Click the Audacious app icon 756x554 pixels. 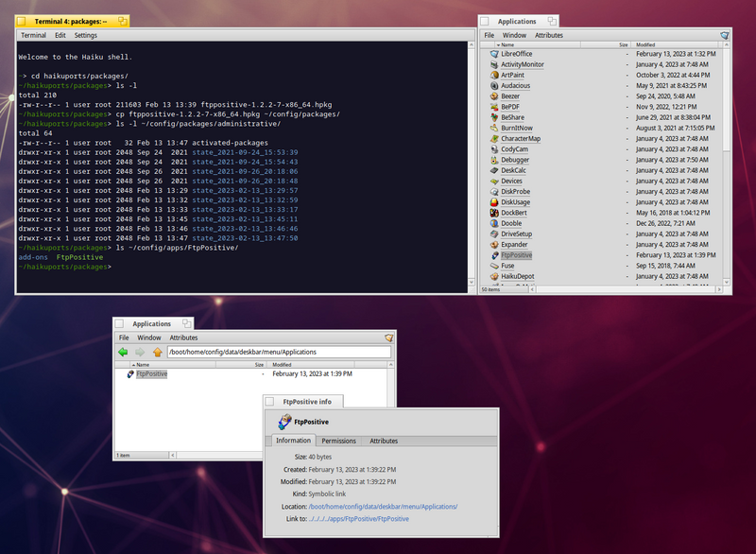(494, 86)
